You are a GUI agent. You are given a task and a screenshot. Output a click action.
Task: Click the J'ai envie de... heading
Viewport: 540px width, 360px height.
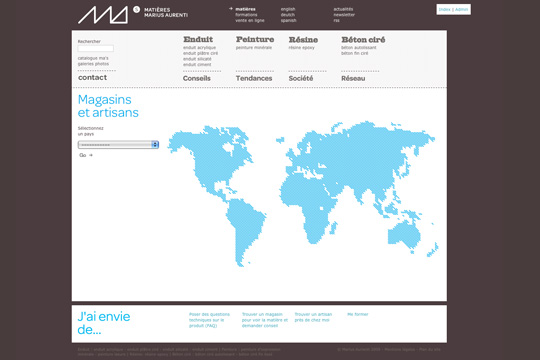pos(104,323)
